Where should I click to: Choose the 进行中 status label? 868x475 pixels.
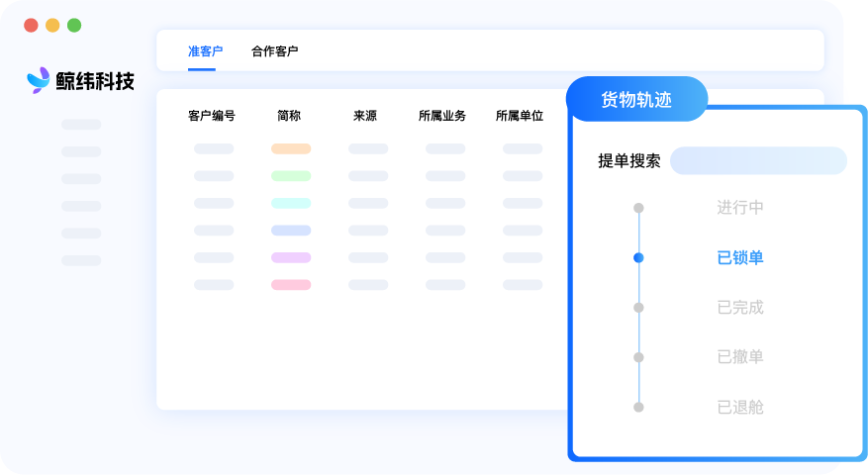pos(740,208)
